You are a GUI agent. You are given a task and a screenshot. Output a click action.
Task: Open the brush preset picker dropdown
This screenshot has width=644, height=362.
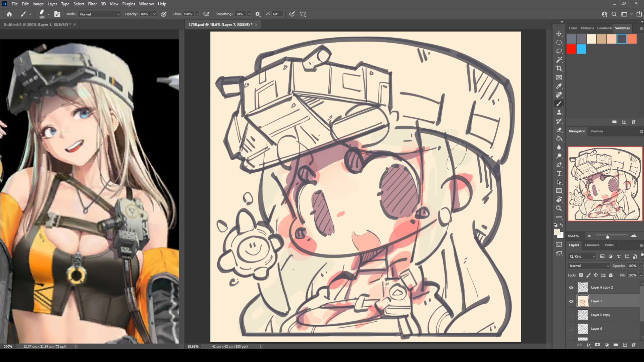(49, 14)
